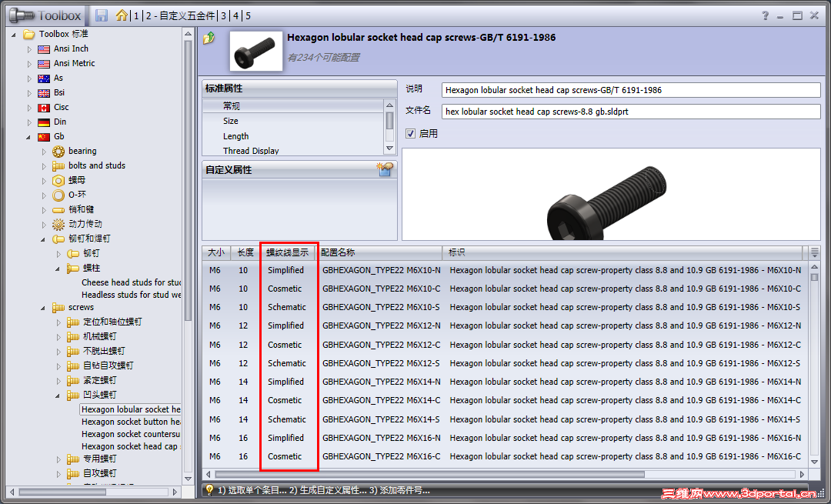Expand the bolts and studs node
The height and width of the screenshot is (504, 831).
tap(44, 166)
